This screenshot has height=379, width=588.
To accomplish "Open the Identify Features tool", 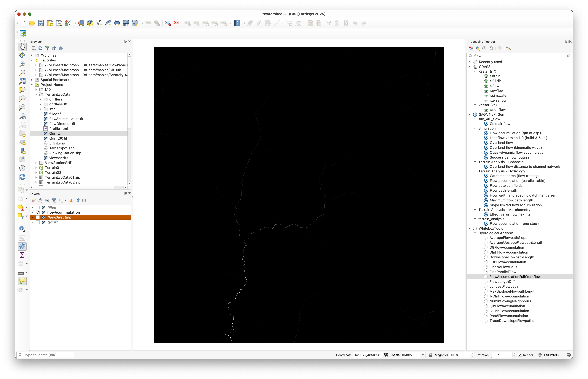I will point(22,229).
